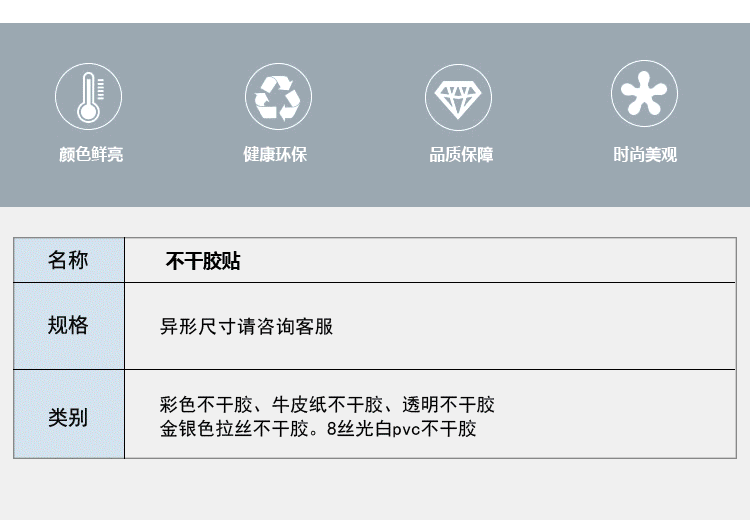
Task: Click the 规格 header cell
Action: point(69,326)
